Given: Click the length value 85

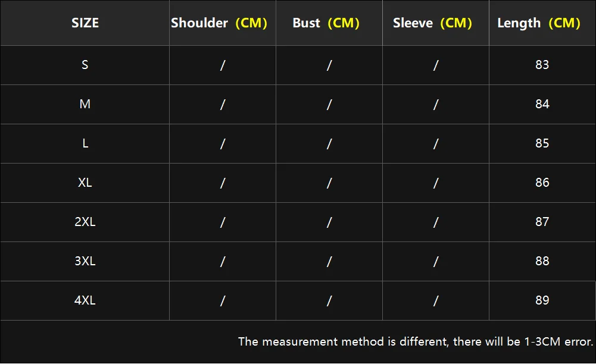Looking at the screenshot, I should pos(542,143).
